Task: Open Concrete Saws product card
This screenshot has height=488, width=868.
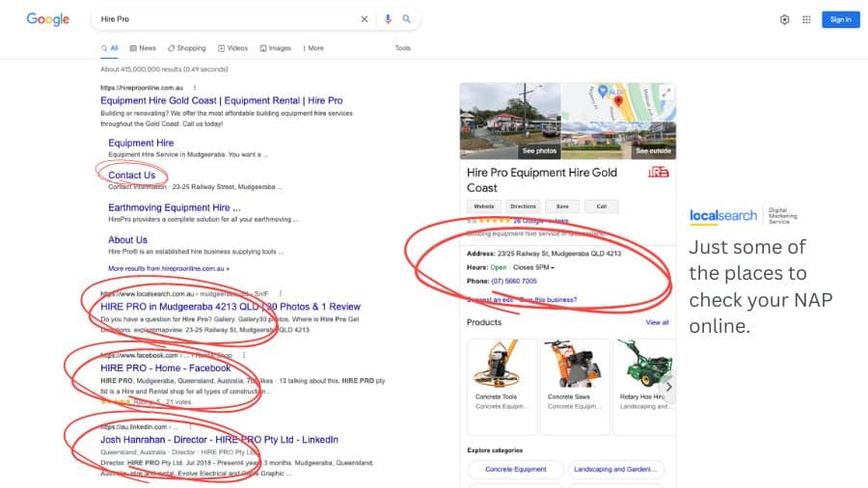Action: (575, 387)
